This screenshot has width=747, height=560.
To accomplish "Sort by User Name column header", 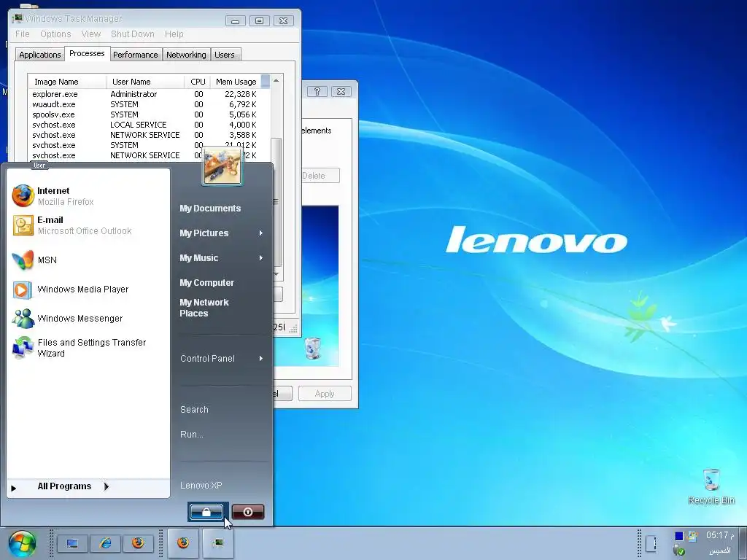I will [x=145, y=82].
